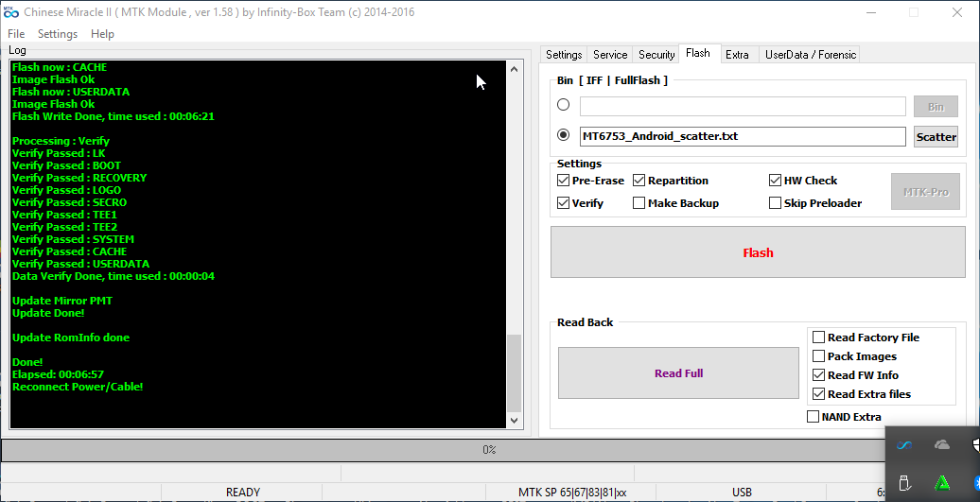This screenshot has height=502, width=980.
Task: Click the Bin browse button
Action: (936, 107)
